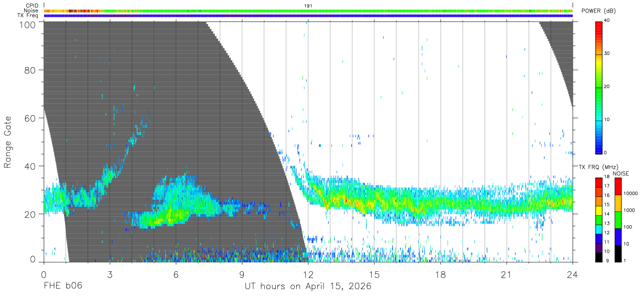Click the '0' UT hour axis label
644x297 pixels.
coord(44,274)
